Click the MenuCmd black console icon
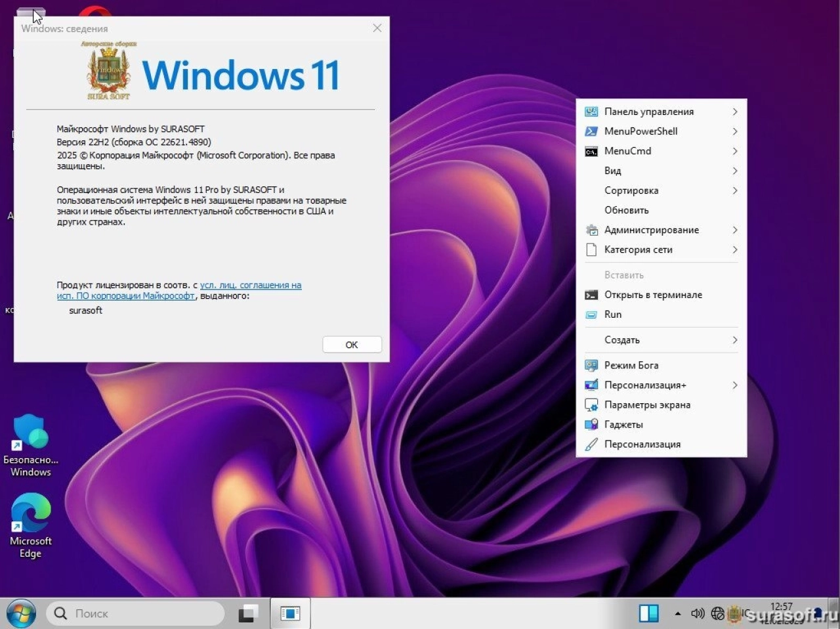 click(x=591, y=151)
